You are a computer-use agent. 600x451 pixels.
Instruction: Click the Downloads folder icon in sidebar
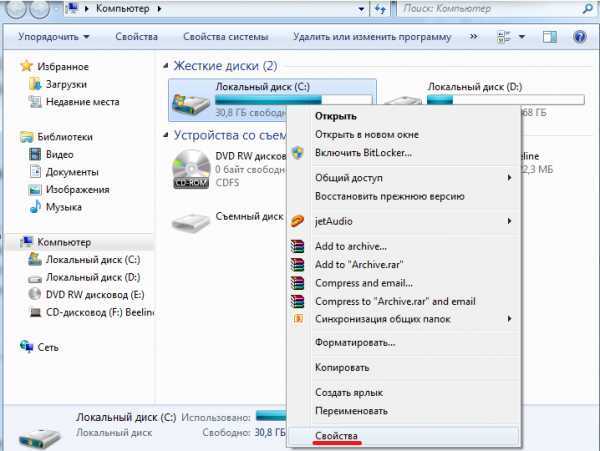pos(35,84)
